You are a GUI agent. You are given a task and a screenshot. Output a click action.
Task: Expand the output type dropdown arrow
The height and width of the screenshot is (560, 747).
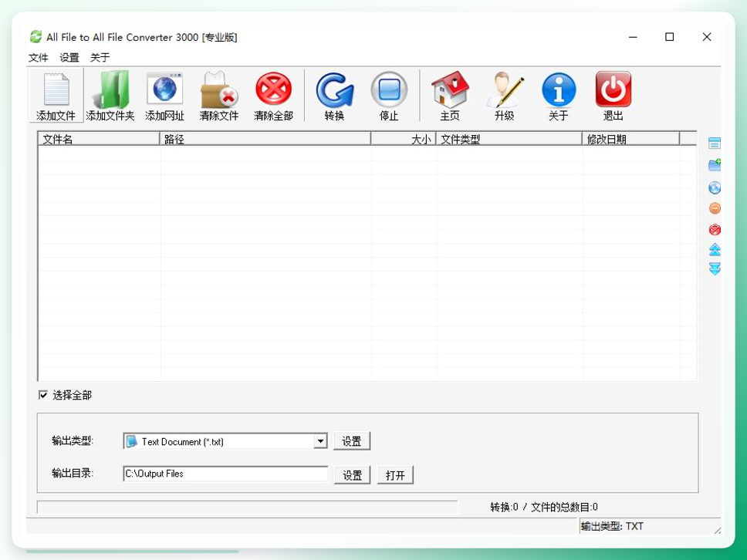[x=320, y=441]
